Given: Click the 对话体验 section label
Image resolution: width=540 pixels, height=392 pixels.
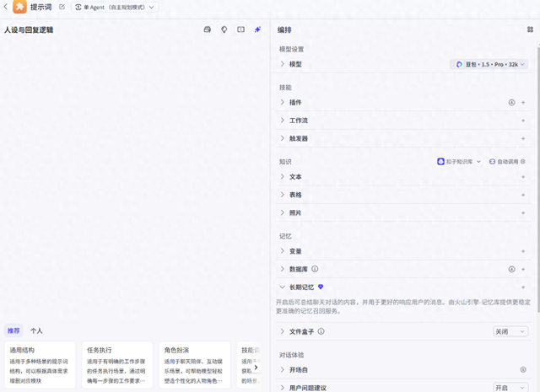Looking at the screenshot, I should coord(291,355).
